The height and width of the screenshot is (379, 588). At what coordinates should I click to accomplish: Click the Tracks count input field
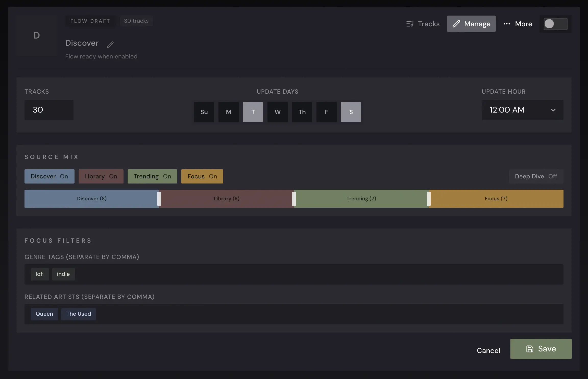tap(49, 110)
